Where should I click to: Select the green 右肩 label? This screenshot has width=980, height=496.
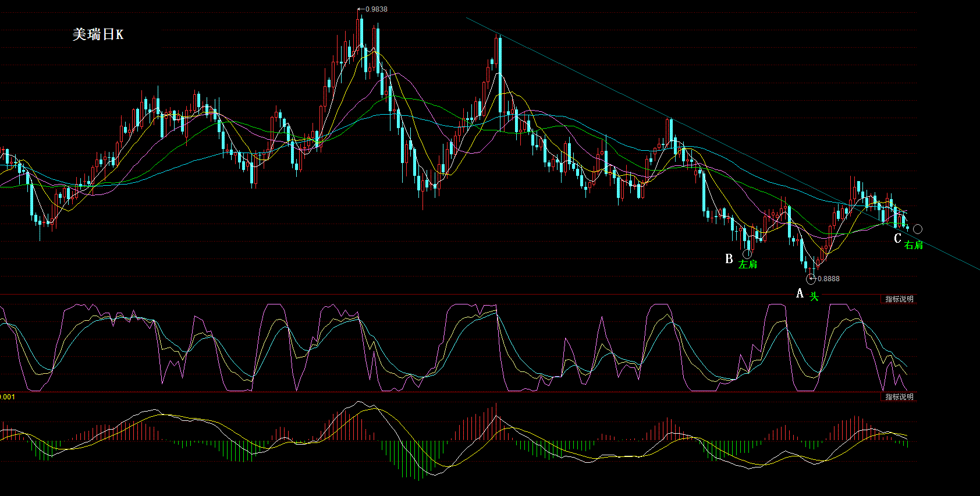914,245
